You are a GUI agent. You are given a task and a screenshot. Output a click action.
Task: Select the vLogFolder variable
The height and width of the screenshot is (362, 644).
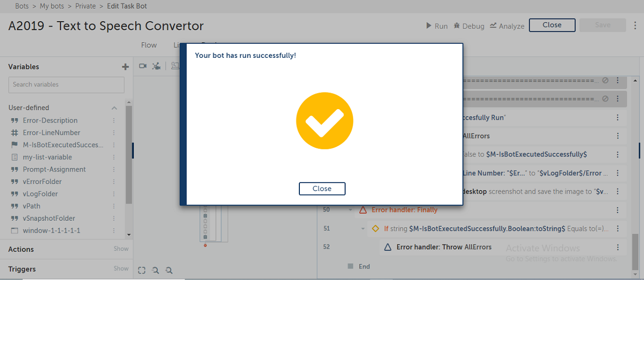[x=40, y=194]
